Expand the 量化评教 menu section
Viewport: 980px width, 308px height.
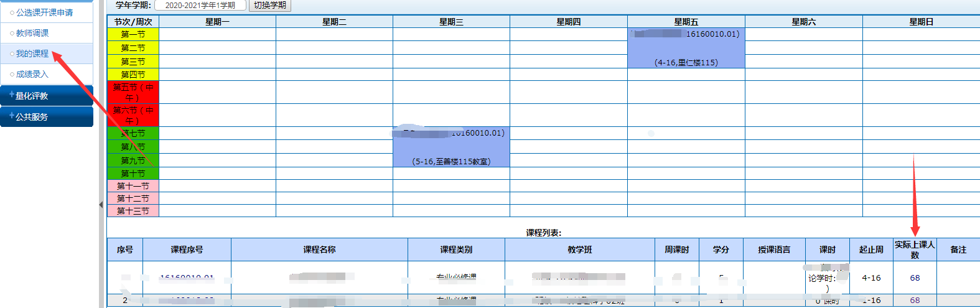tap(32, 96)
